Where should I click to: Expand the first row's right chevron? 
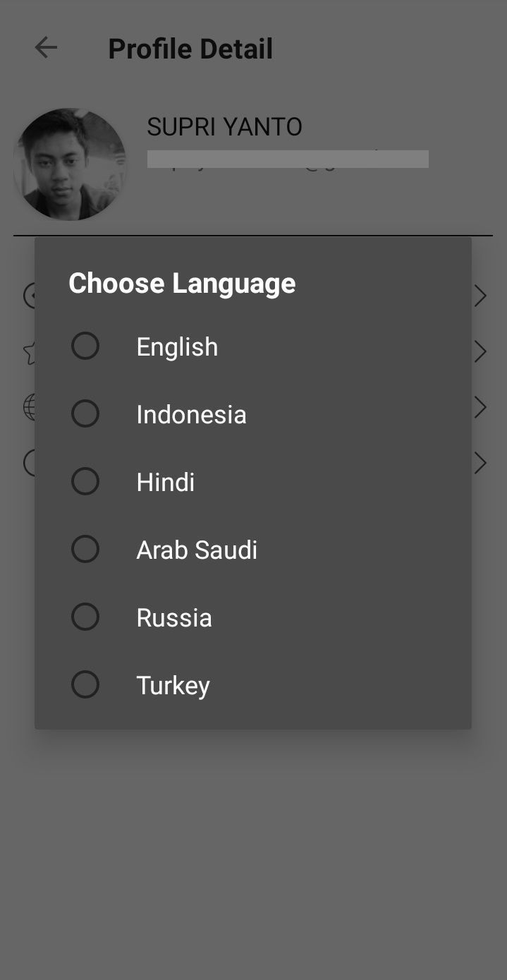[481, 296]
